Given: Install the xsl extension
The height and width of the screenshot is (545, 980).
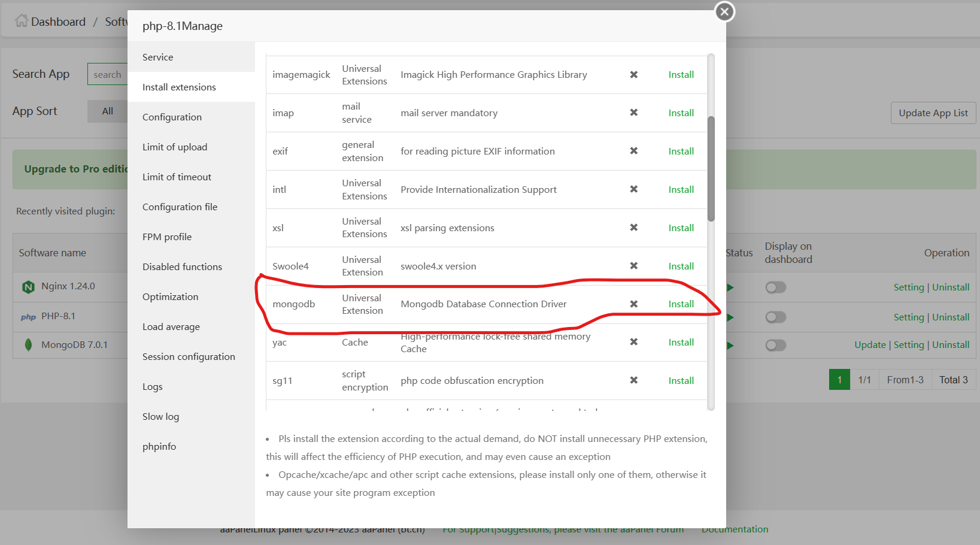Looking at the screenshot, I should coord(681,228).
